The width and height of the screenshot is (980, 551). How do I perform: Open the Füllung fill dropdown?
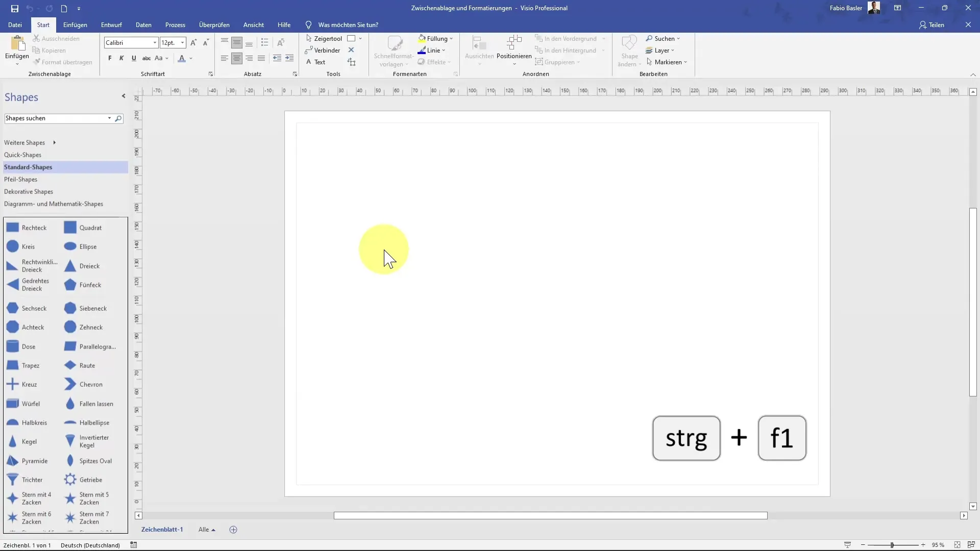pos(435,39)
